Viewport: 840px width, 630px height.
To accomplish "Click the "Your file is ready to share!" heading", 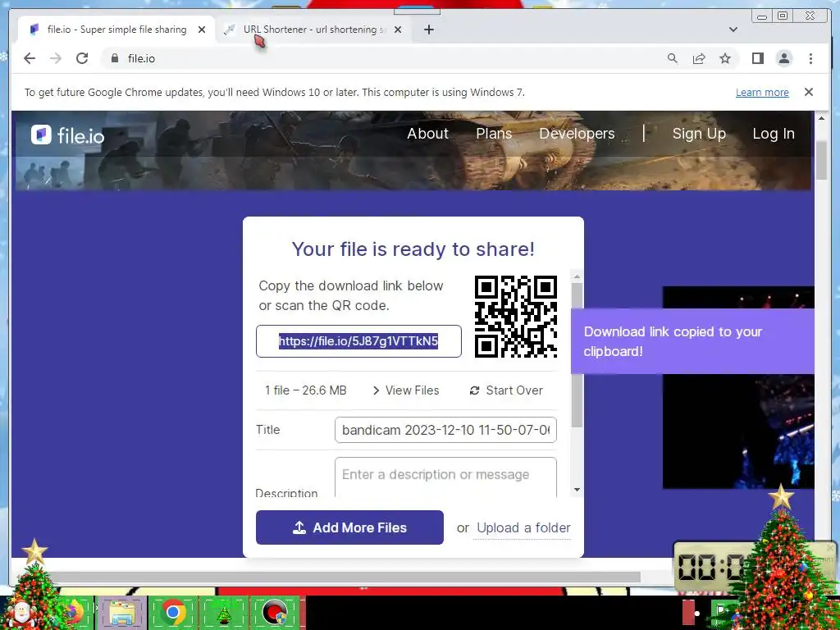I will tap(413, 249).
